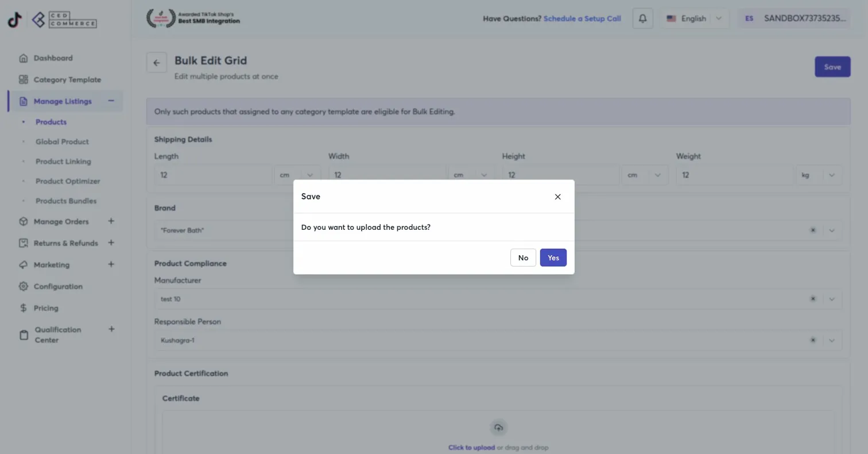Viewport: 868px width, 454px height.
Task: Go to Global Product menu item
Action: [62, 141]
